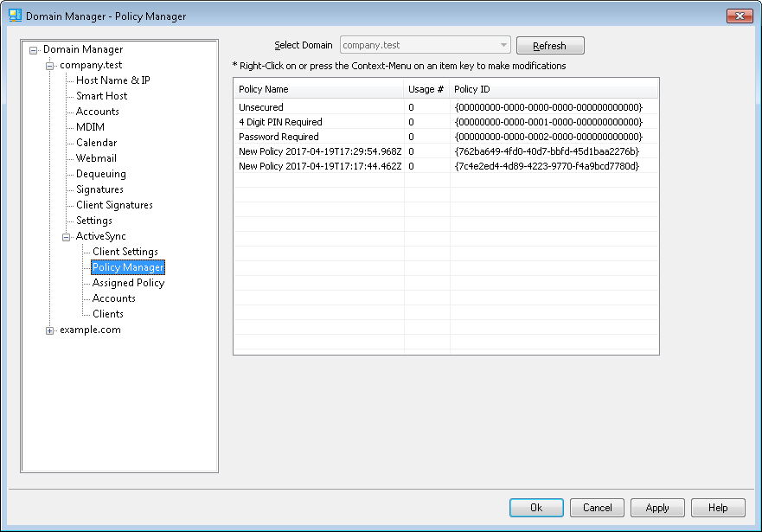Select the 4 Digit PIN Required policy
Image resolution: width=762 pixels, height=532 pixels.
coord(280,122)
